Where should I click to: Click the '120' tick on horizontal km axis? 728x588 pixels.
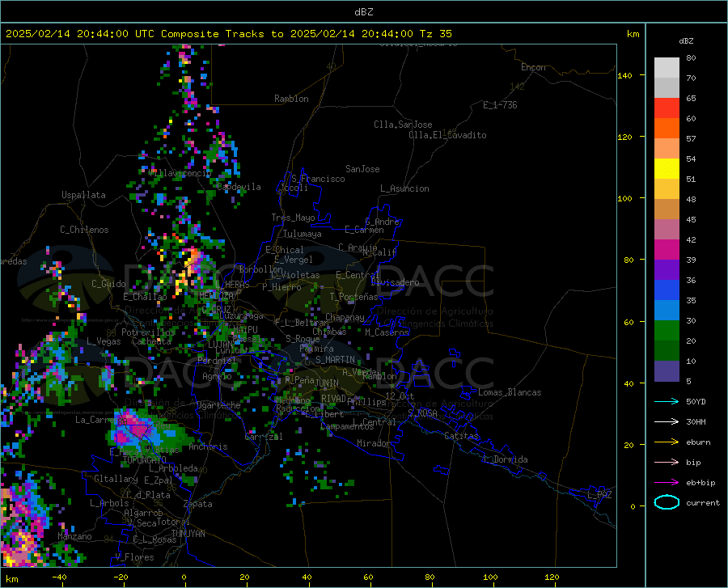tap(552, 577)
